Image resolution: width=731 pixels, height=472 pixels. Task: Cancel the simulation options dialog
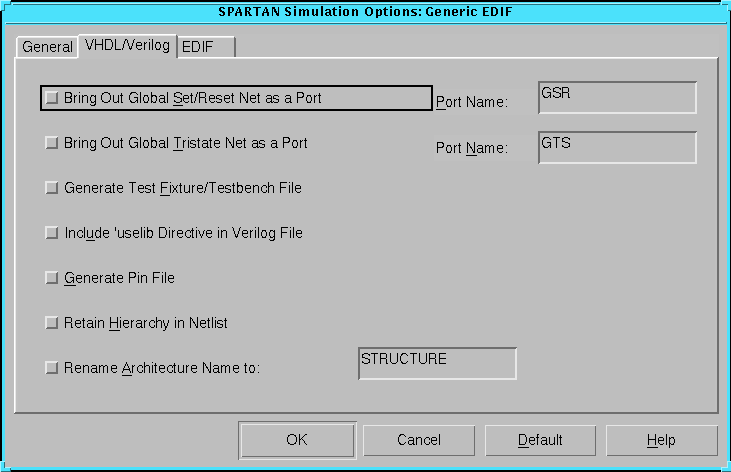tap(418, 440)
